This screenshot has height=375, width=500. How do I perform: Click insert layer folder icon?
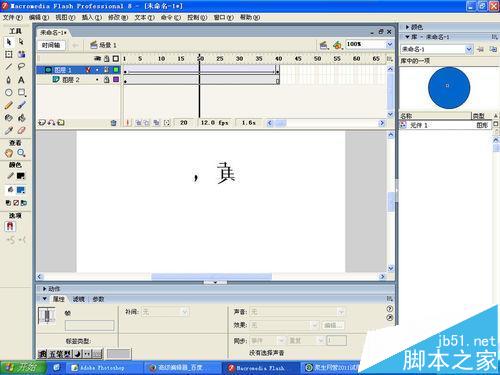(x=61, y=123)
